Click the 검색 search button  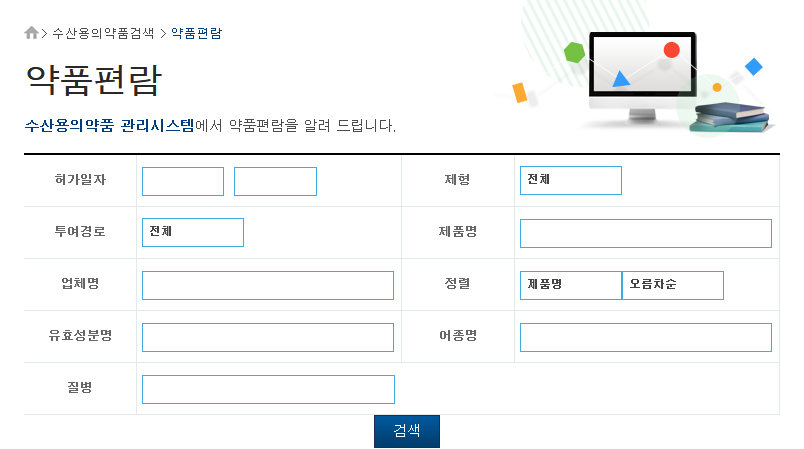click(407, 431)
